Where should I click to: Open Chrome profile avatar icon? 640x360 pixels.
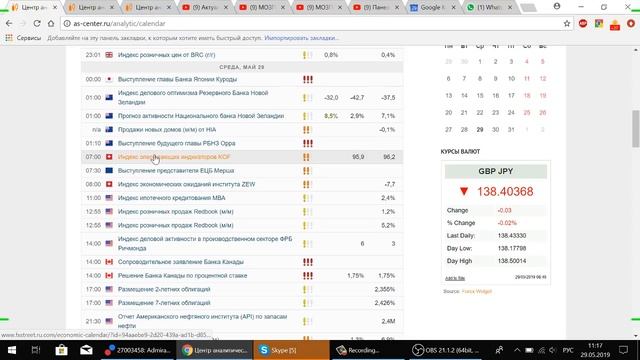pyautogui.click(x=557, y=7)
